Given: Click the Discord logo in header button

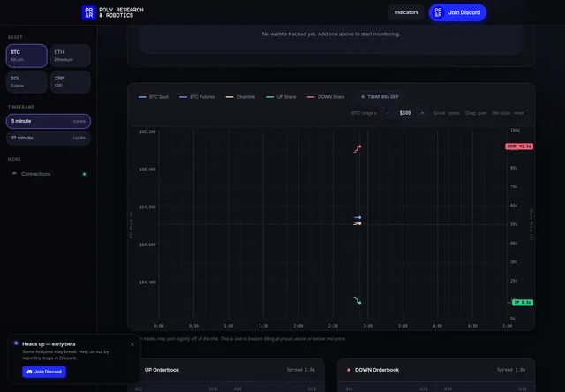Looking at the screenshot, I should point(438,12).
